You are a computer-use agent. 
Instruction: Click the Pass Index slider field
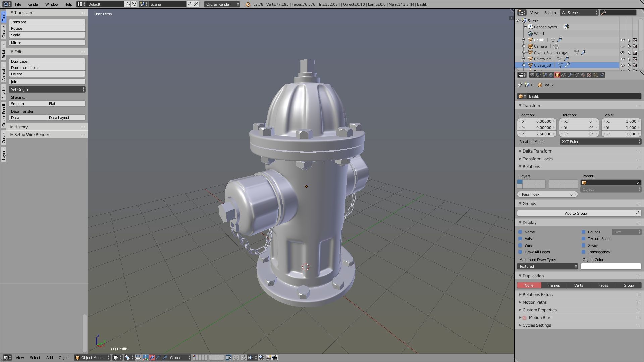547,194
